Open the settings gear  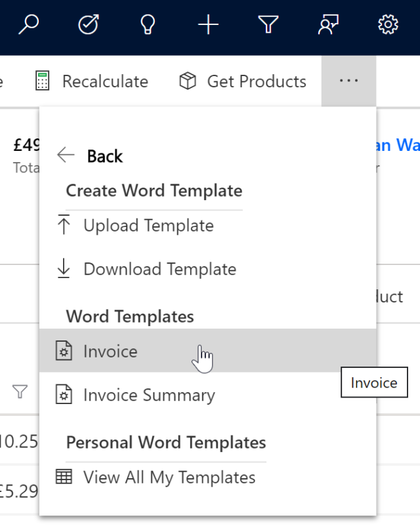[387, 24]
